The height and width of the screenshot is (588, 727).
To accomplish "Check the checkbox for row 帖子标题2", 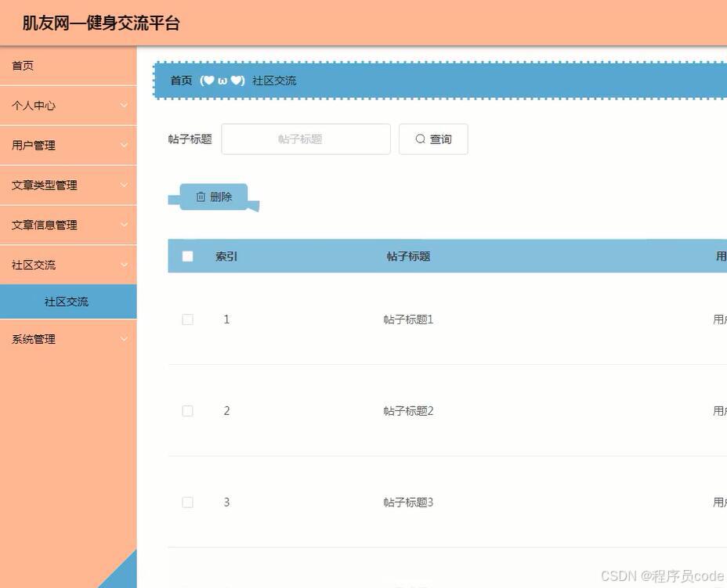I will (x=188, y=411).
